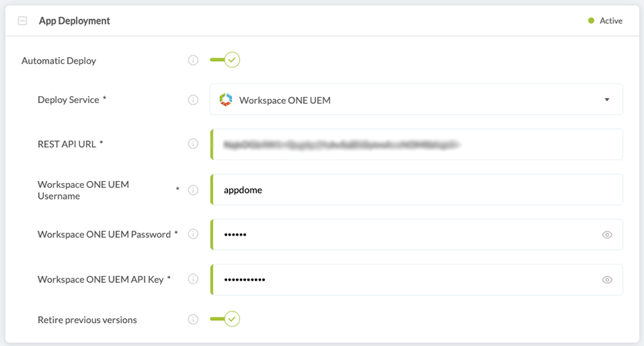The height and width of the screenshot is (346, 644).
Task: Click info icon for Workspace ONE UEM Password
Action: [193, 234]
